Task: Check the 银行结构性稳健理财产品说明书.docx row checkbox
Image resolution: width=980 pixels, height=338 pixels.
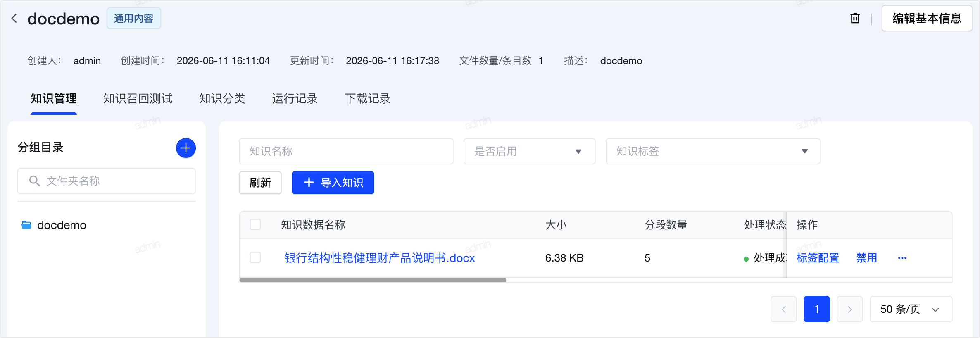Action: [255, 257]
